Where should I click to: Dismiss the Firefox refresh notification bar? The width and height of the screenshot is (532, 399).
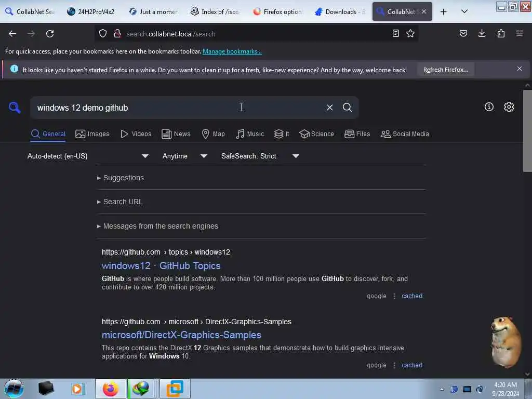coord(520,69)
